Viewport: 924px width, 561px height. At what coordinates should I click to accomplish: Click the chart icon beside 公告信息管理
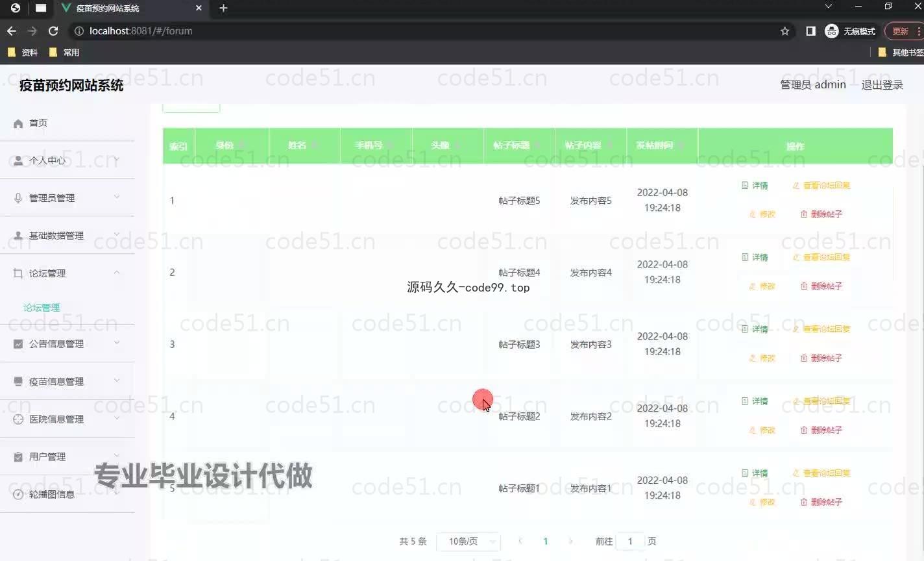18,343
